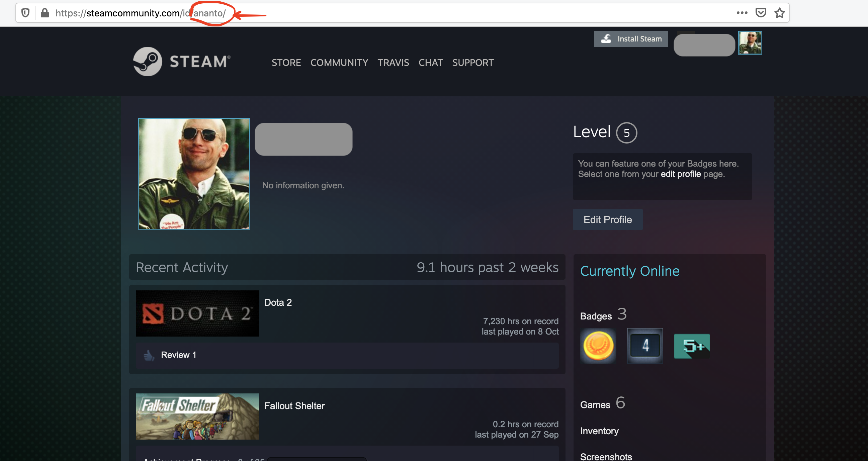The image size is (868, 461).
Task: Open the TRAVIS profile menu
Action: tap(393, 62)
